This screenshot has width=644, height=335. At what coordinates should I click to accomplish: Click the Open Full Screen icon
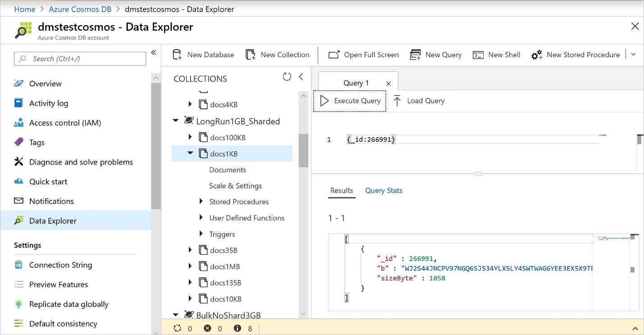coord(334,55)
